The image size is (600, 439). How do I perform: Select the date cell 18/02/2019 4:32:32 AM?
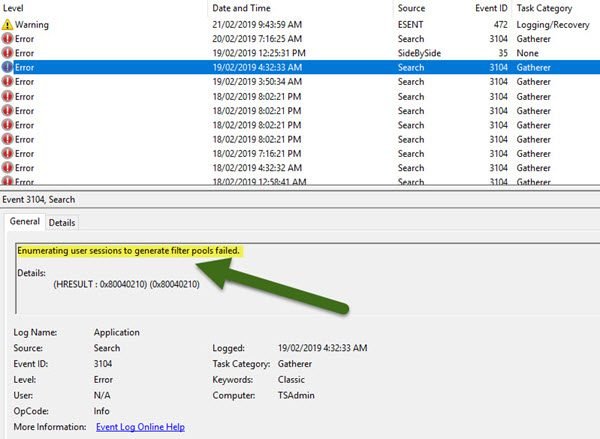click(257, 168)
